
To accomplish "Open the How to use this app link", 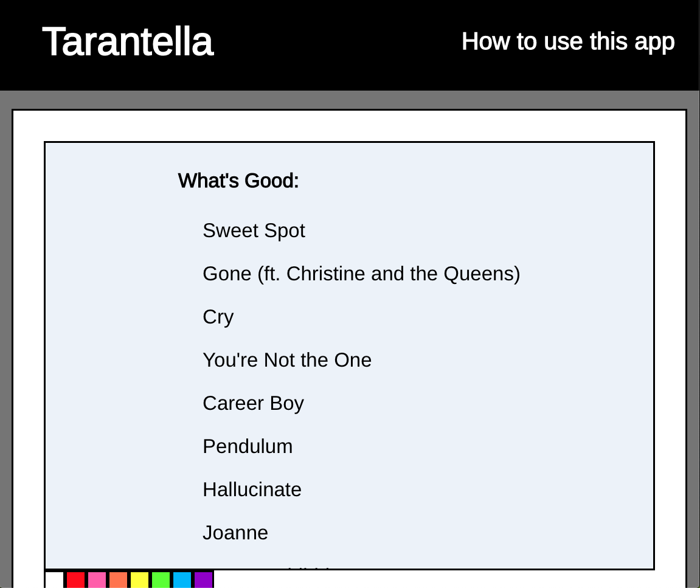I will point(568,41).
